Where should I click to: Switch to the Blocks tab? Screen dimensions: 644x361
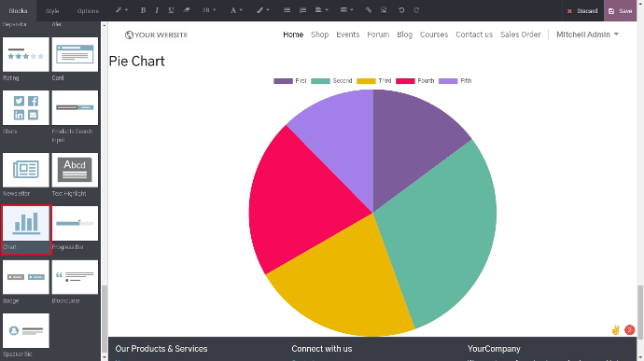[18, 10]
